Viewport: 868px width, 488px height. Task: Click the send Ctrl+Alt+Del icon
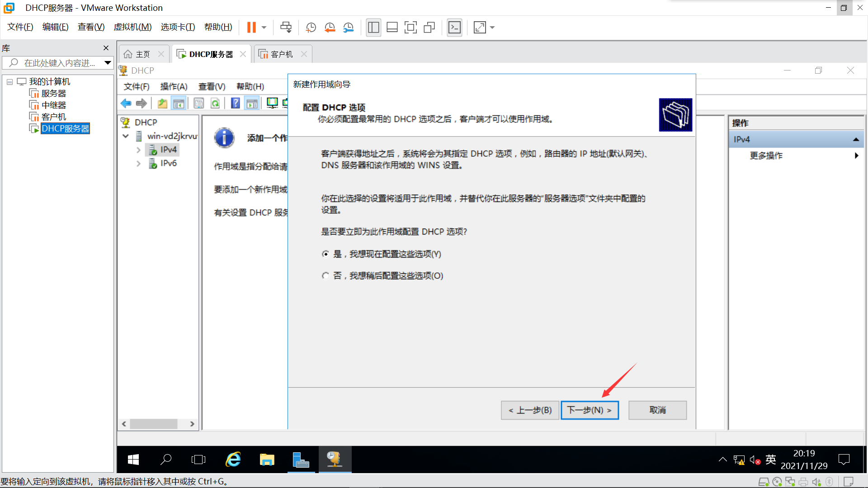(x=286, y=28)
